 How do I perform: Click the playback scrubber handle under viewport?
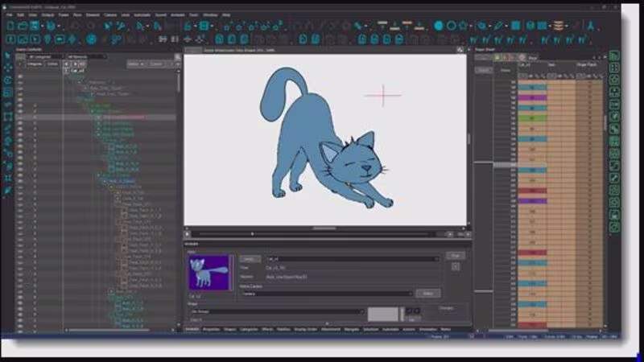pos(252,234)
